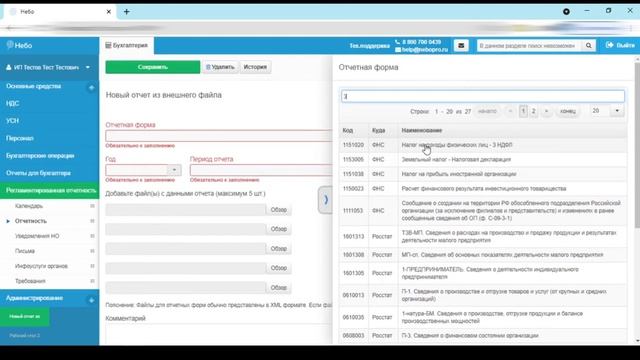Click the previous page arrow

tap(510, 111)
